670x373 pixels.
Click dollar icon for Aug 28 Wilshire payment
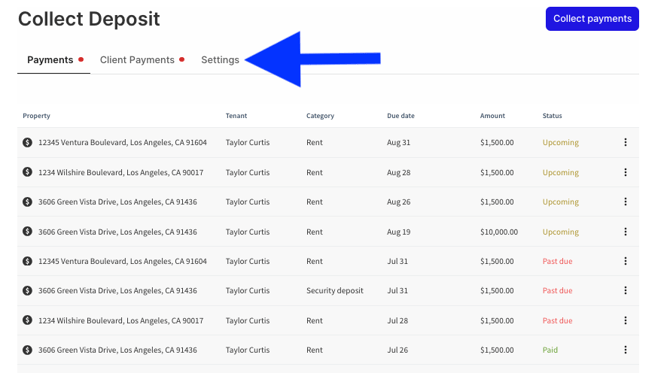click(27, 172)
